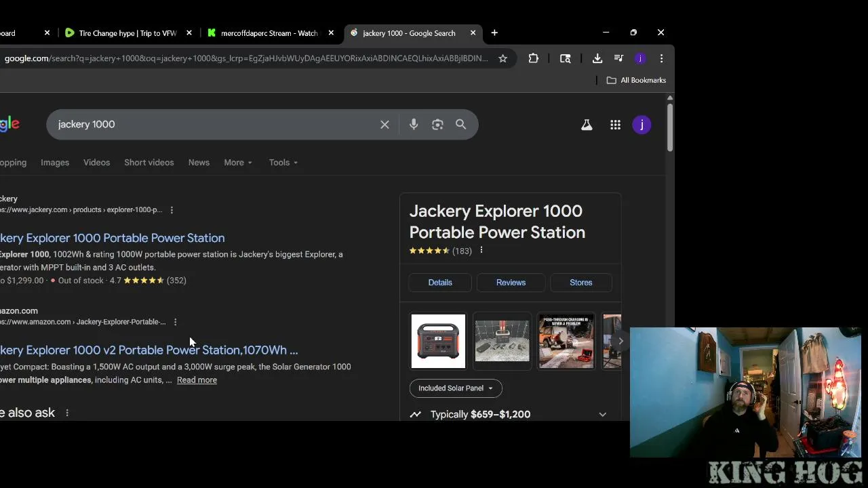Click the Stores button in the product panel

(x=581, y=283)
